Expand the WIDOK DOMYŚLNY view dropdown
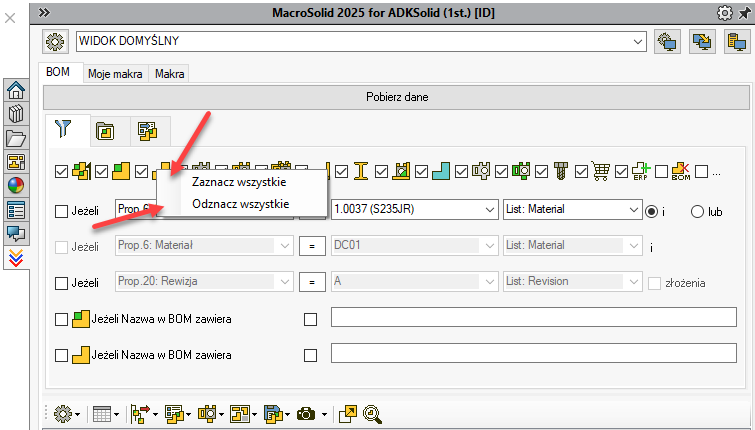The height and width of the screenshot is (430, 755). [637, 42]
